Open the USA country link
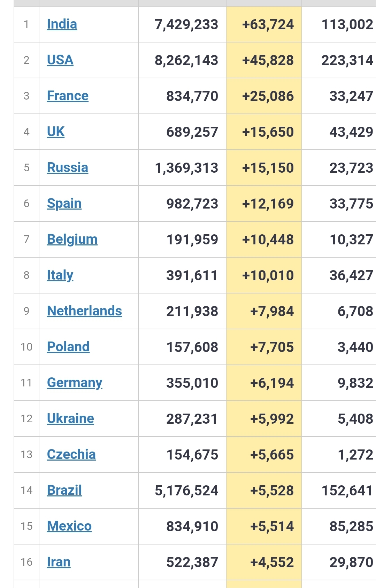The height and width of the screenshot is (588, 376). point(60,60)
